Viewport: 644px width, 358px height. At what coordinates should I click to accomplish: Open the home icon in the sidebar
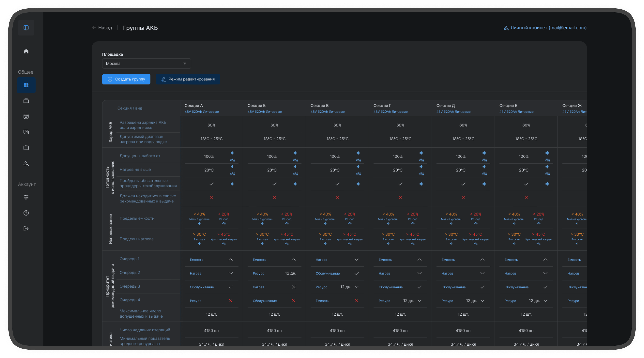[26, 51]
